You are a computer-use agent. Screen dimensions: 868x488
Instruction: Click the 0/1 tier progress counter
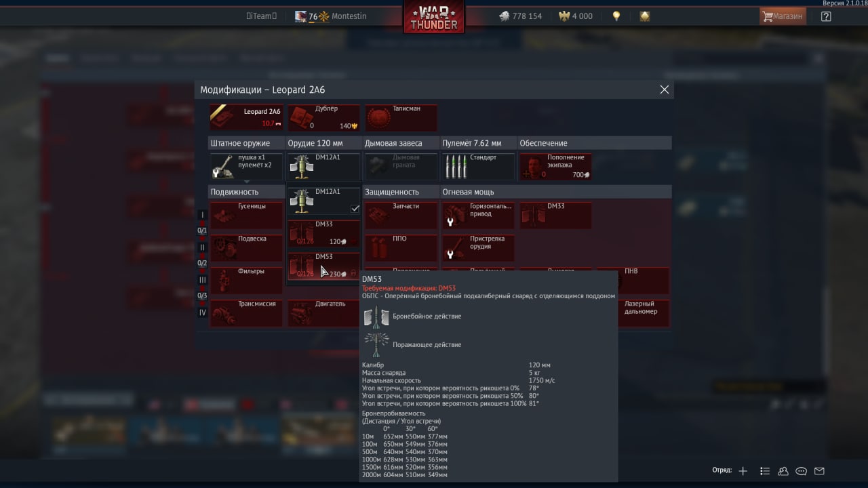[202, 231]
